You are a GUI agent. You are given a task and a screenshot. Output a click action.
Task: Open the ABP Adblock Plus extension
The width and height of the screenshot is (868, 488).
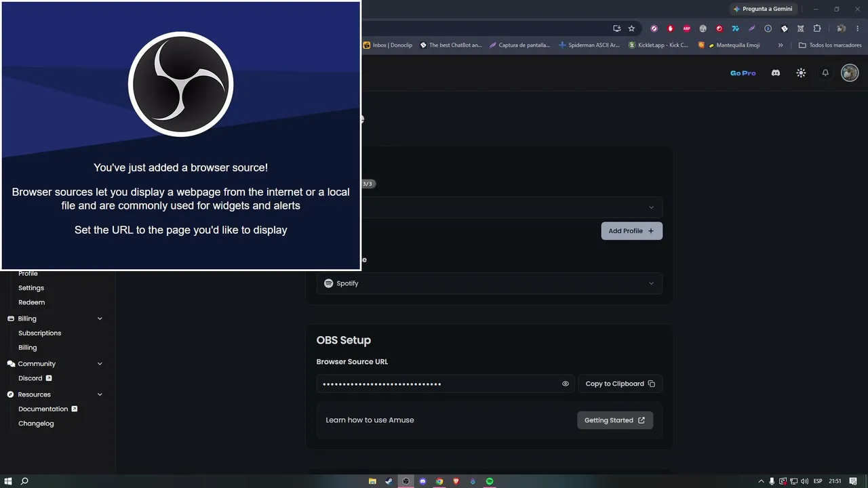tap(687, 28)
